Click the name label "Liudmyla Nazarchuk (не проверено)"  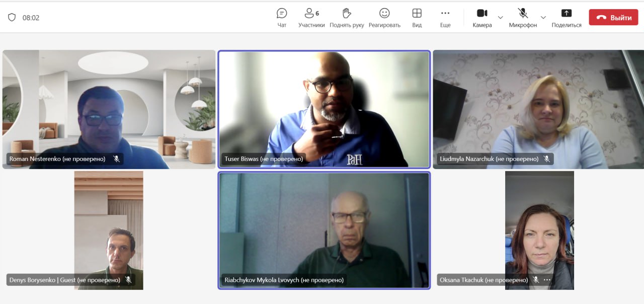[489, 159]
